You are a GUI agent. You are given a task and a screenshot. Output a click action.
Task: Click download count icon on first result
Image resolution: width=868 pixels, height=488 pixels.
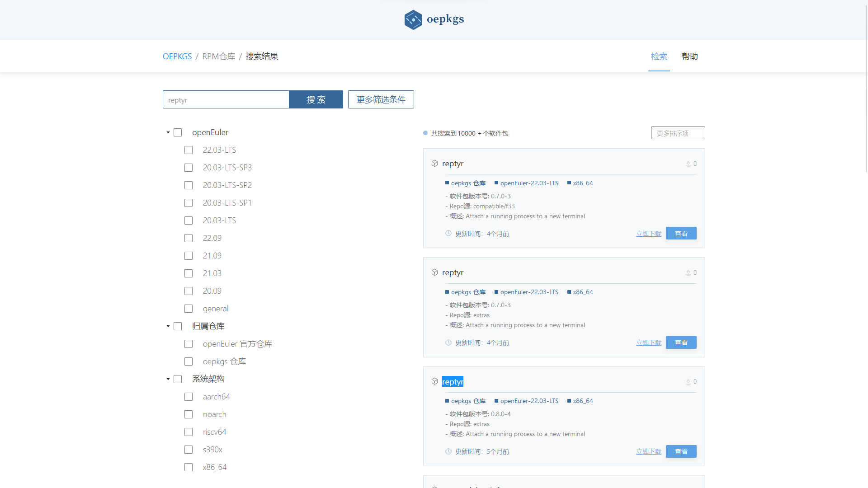(x=688, y=164)
